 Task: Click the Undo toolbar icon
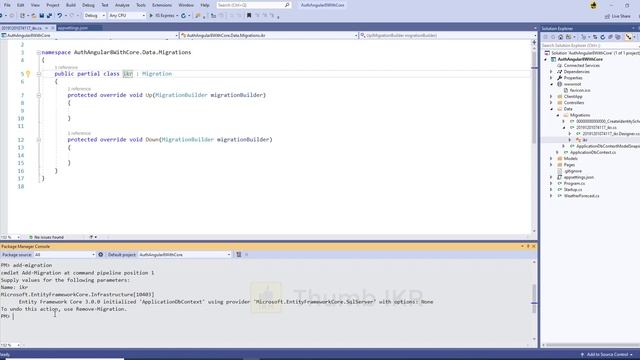pyautogui.click(x=60, y=16)
